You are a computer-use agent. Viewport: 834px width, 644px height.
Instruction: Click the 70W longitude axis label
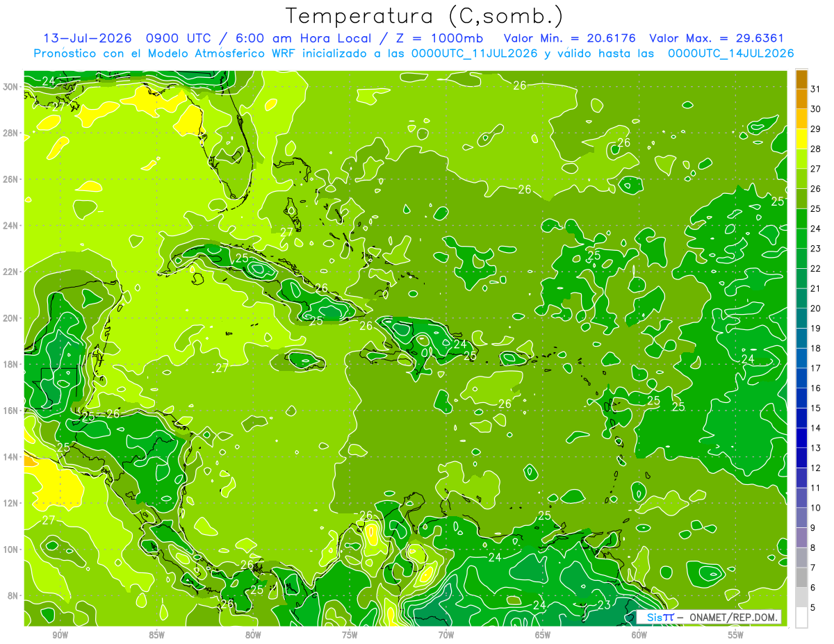click(446, 634)
